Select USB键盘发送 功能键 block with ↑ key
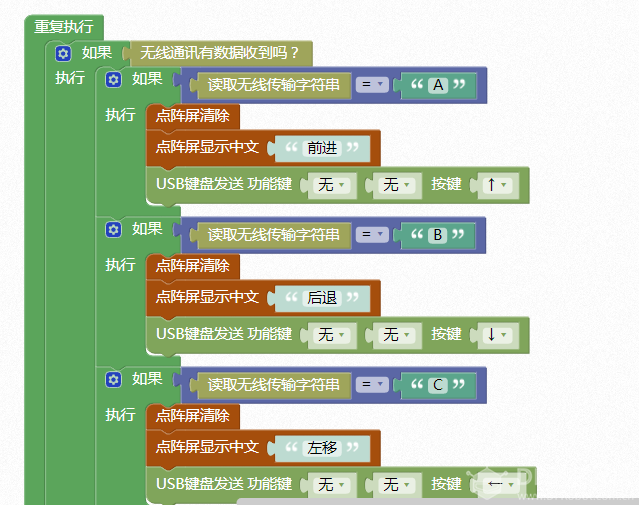This screenshot has width=639, height=505. [x=224, y=184]
